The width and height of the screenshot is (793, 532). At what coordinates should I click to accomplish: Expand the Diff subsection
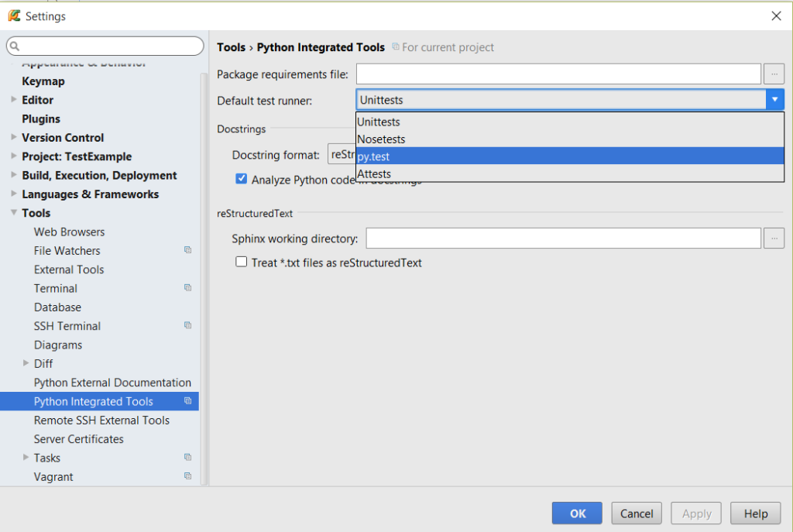point(26,363)
